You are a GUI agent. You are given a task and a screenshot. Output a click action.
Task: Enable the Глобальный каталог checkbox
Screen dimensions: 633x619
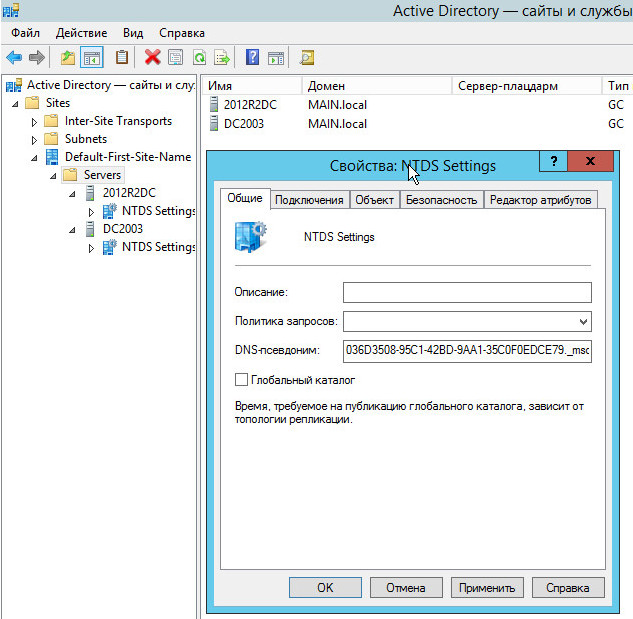click(x=241, y=380)
